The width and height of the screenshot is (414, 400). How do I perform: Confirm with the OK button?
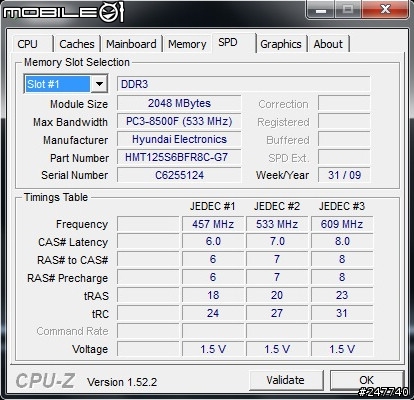tap(367, 380)
